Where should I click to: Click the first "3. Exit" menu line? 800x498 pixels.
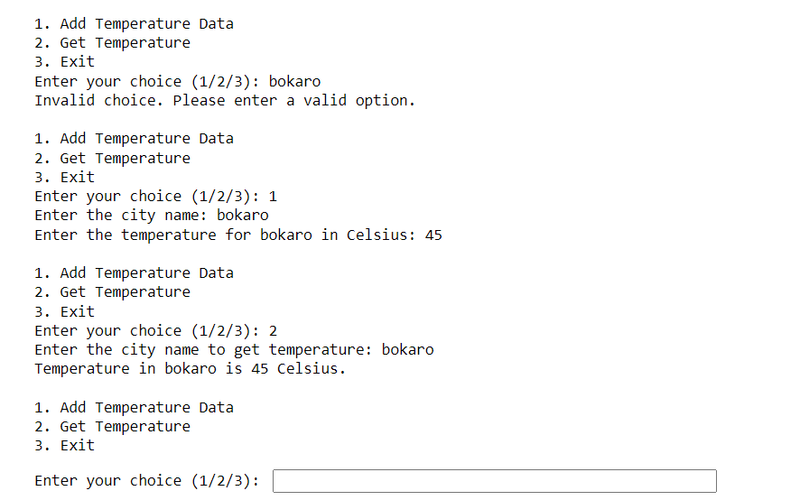65,62
